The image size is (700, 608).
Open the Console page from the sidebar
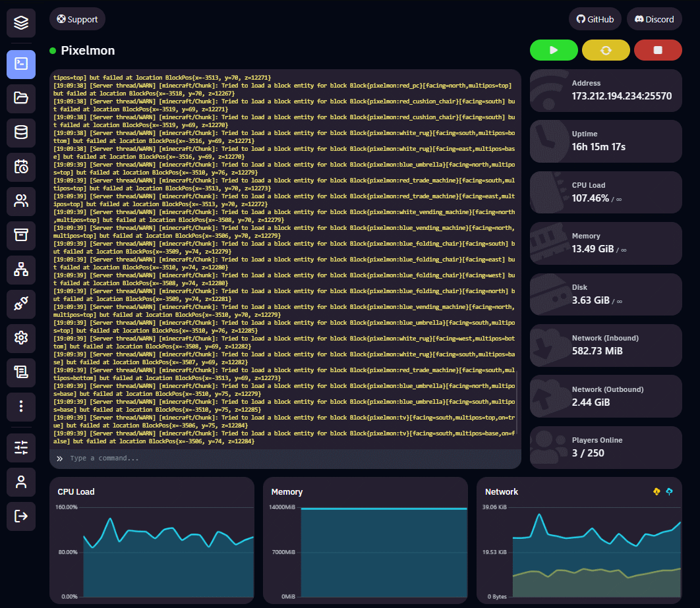[x=21, y=65]
